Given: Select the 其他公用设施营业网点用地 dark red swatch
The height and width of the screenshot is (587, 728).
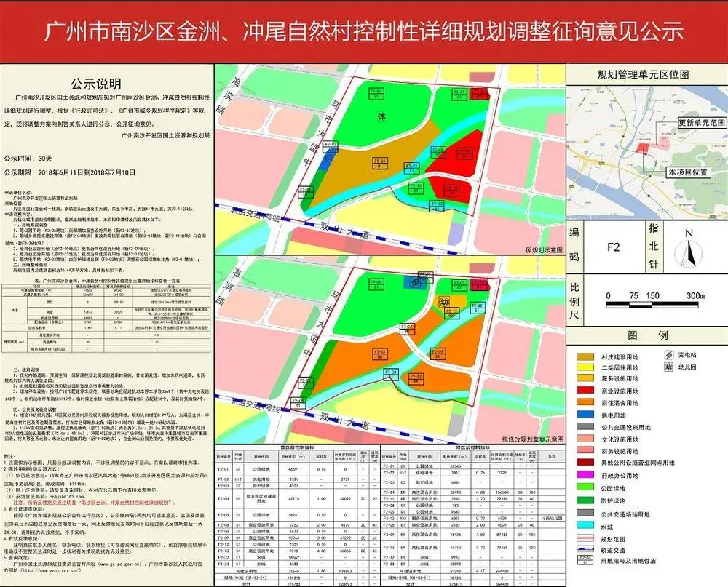Looking at the screenshot, I should coord(585,462).
